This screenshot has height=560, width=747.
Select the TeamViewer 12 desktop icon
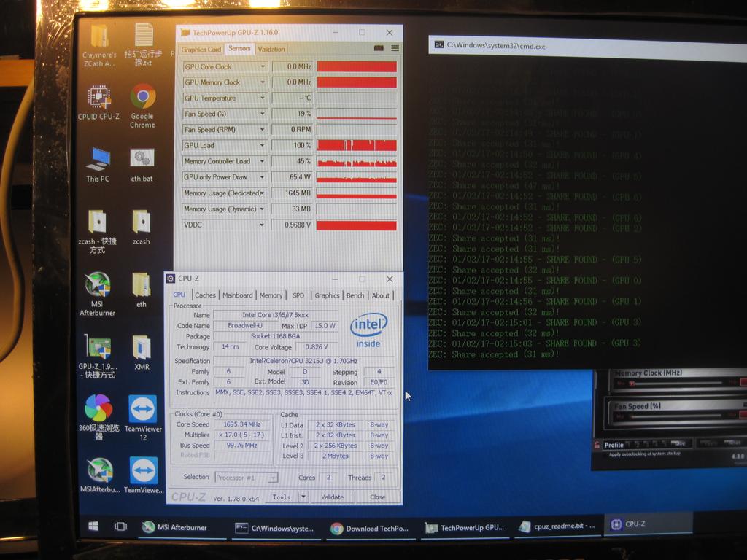pos(143,418)
